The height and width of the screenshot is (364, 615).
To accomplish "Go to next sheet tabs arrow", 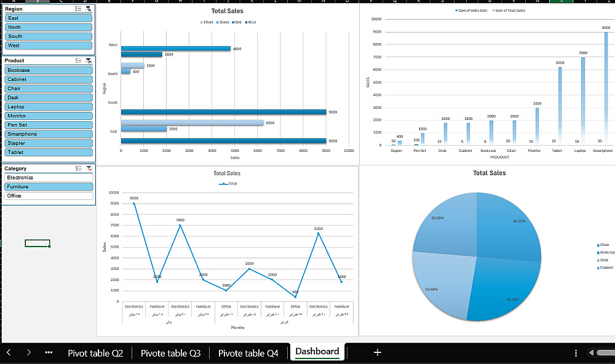I will coord(29,352).
